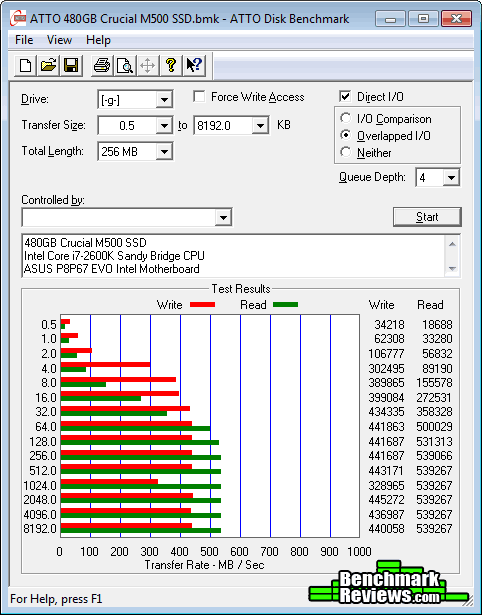Click the red Write legend swatch
The width and height of the screenshot is (482, 615).
[202, 305]
